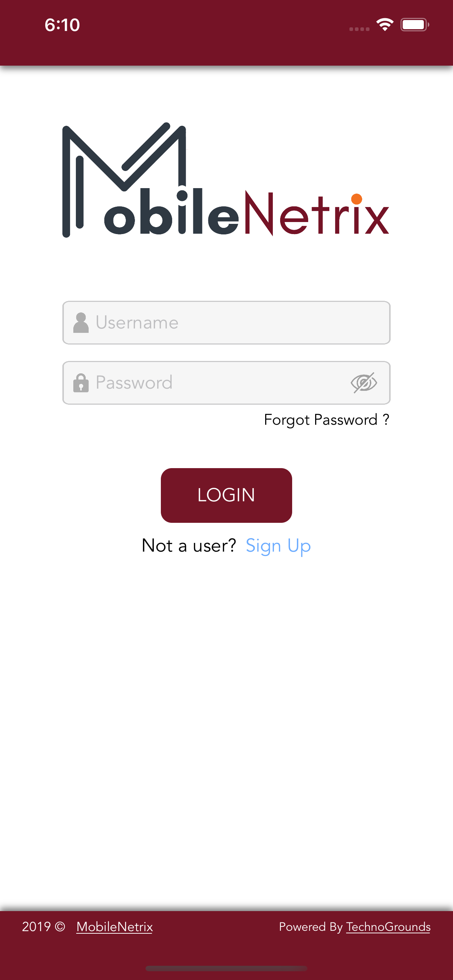
Task: Open the MobileNetrix footer link
Action: [x=115, y=927]
